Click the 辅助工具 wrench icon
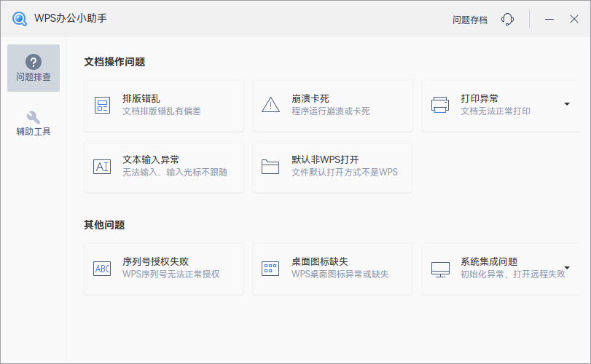This screenshot has height=364, width=591. pyautogui.click(x=34, y=117)
